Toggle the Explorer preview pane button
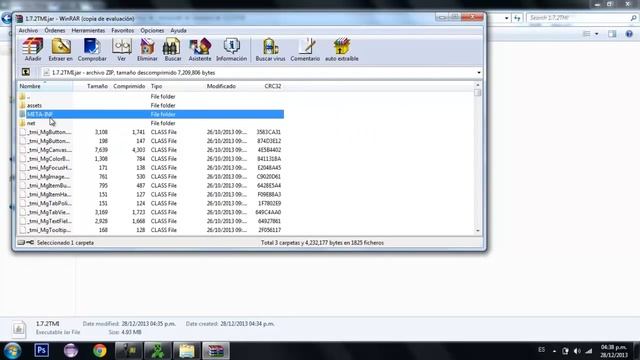The height and width of the screenshot is (360, 640). click(x=612, y=34)
